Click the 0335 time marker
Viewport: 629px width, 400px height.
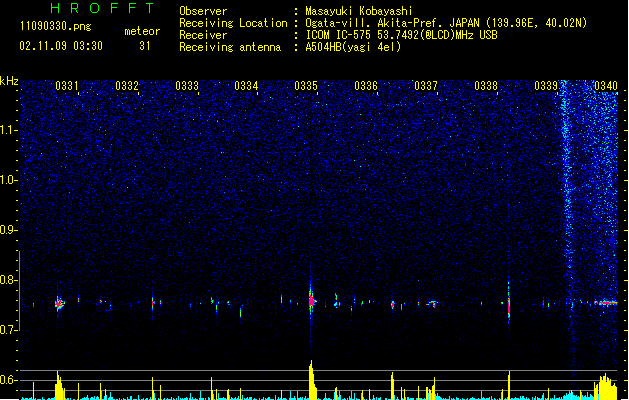[x=306, y=86]
